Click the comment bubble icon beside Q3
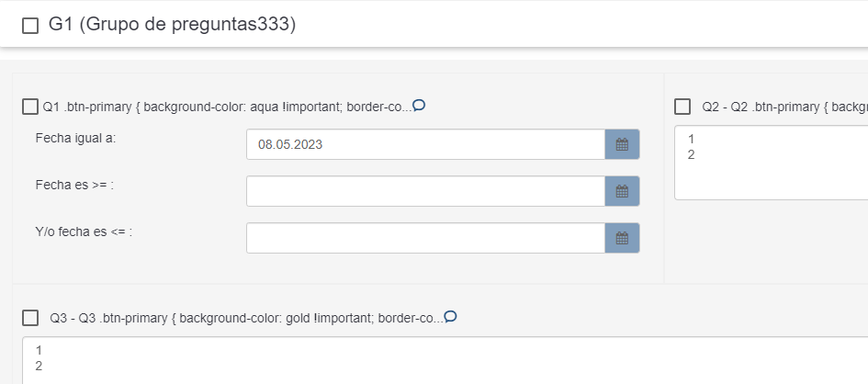The height and width of the screenshot is (384, 868). [x=450, y=317]
